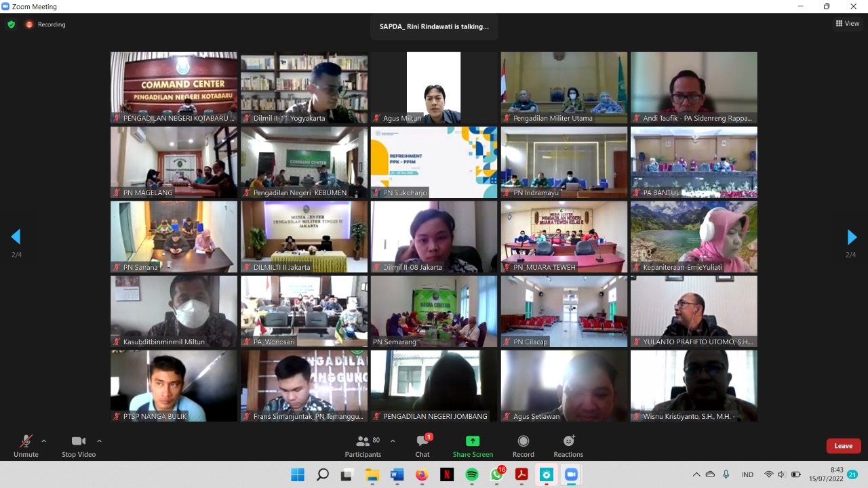Screen dimensions: 868x488
Task: Click the Windows Start button
Action: coord(298,474)
